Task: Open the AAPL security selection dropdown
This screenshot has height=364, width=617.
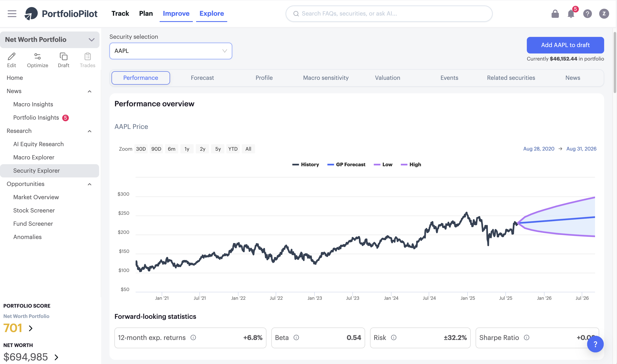Action: [171, 51]
